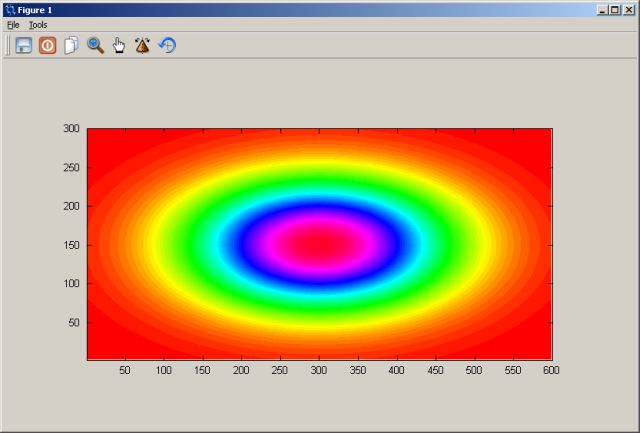Image resolution: width=640 pixels, height=433 pixels.
Task: Click the y-axis label 150
Action: coord(71,245)
